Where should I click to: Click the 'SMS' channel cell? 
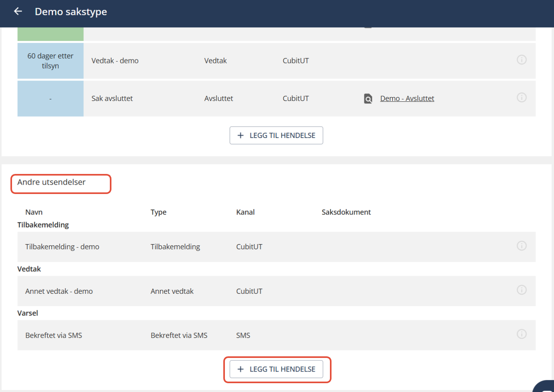tap(243, 335)
